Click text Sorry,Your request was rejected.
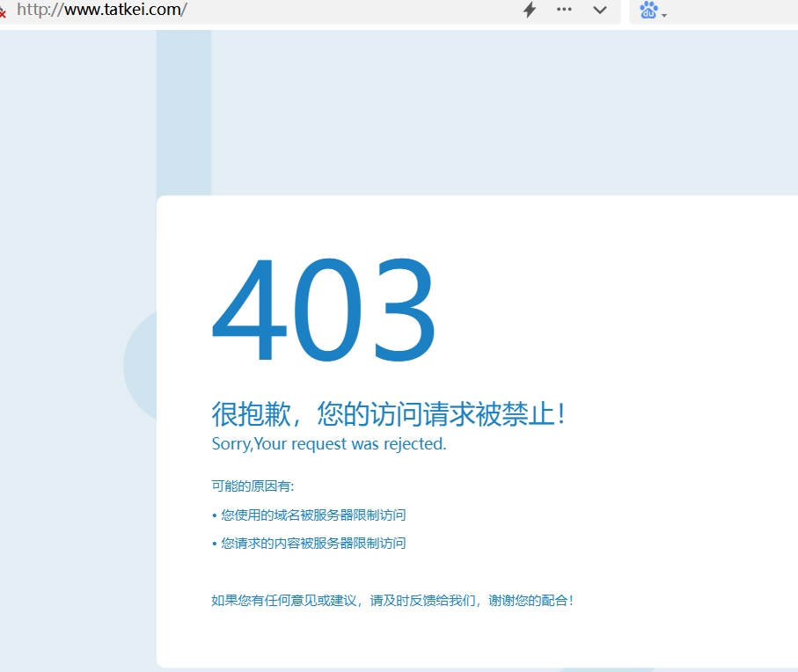 [x=329, y=444]
